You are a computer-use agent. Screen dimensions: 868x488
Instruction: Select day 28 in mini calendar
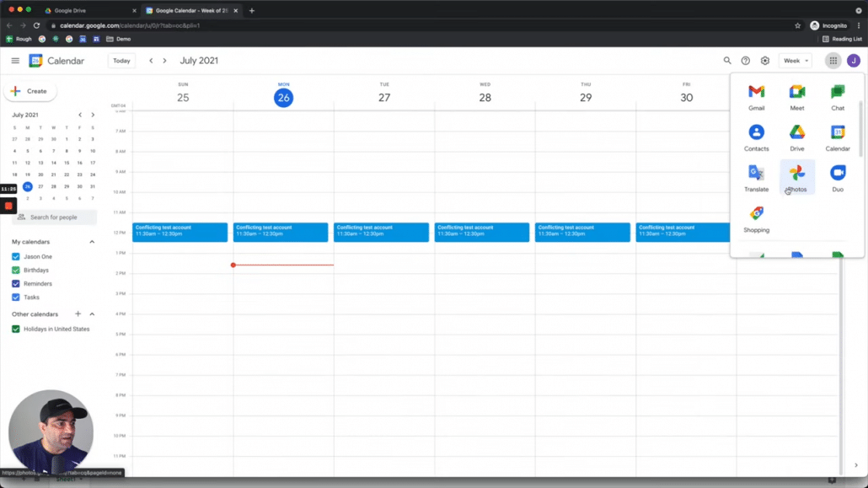(x=54, y=186)
